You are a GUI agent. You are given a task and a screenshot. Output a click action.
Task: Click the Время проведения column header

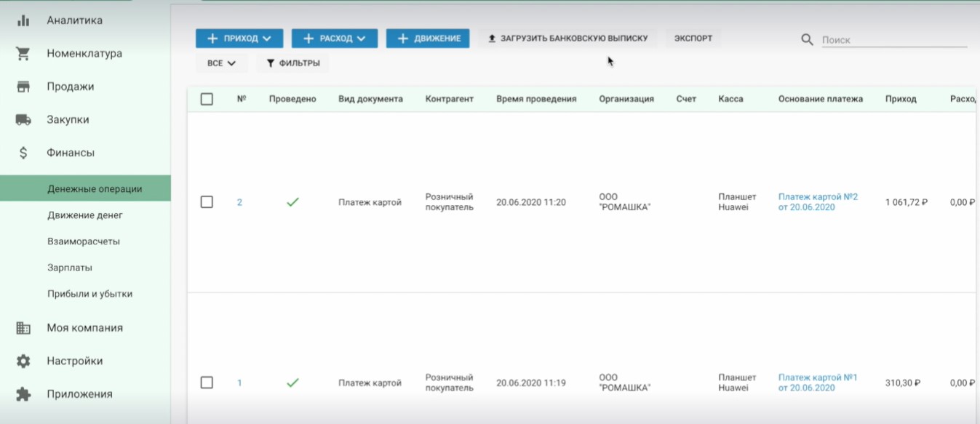pos(536,99)
